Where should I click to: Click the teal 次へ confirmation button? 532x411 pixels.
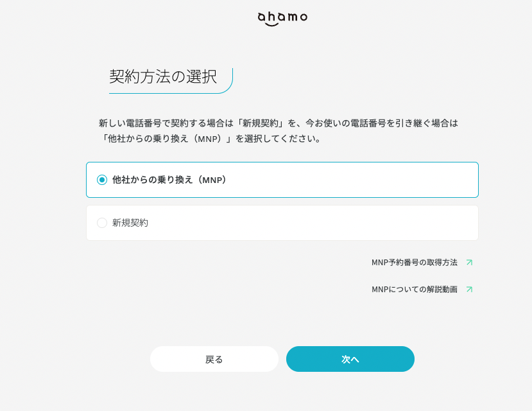tap(350, 359)
